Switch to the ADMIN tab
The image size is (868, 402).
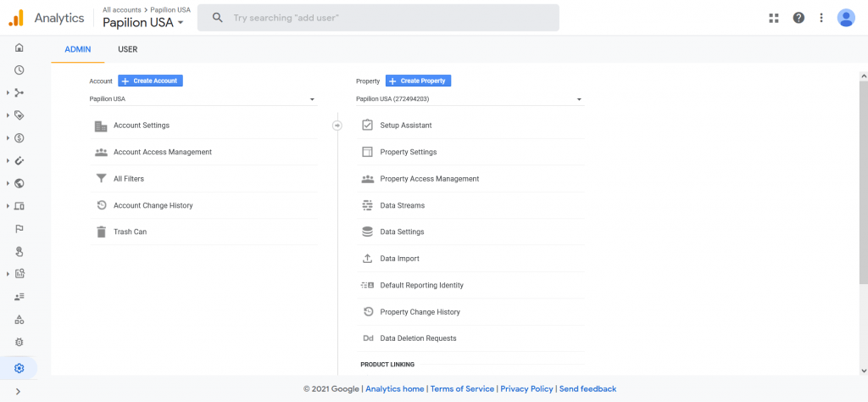pos(77,49)
